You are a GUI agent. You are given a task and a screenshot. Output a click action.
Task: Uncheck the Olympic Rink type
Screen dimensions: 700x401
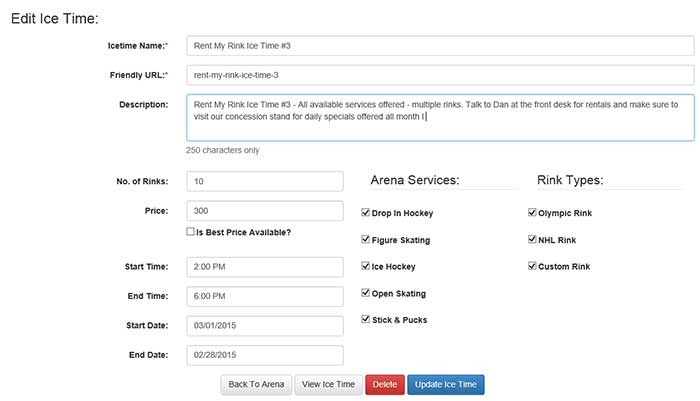point(532,213)
